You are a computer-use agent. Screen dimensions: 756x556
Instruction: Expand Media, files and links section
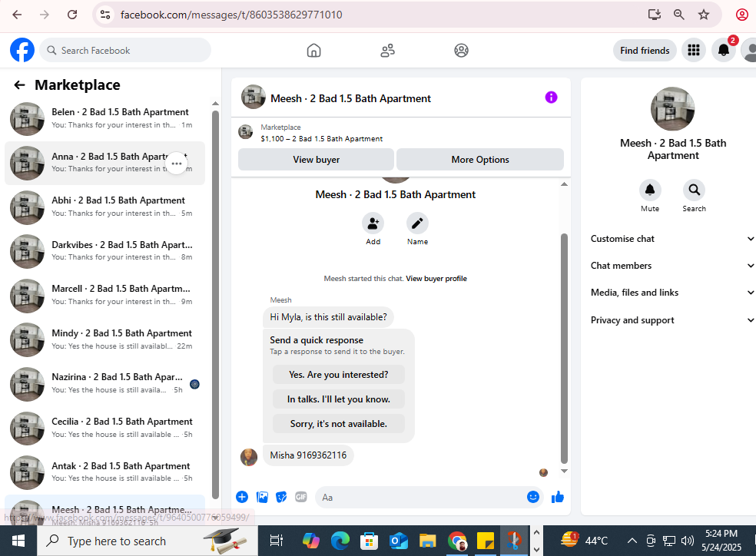coord(672,293)
